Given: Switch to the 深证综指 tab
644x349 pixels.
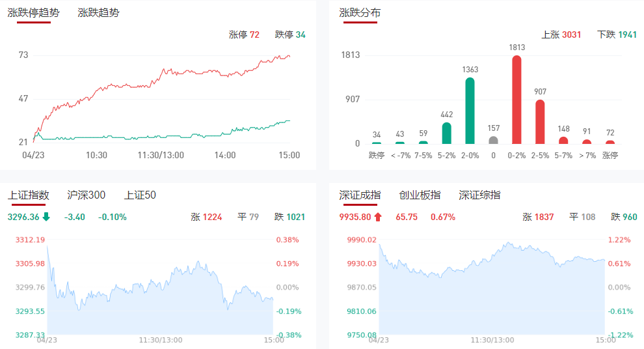Looking at the screenshot, I should point(480,195).
